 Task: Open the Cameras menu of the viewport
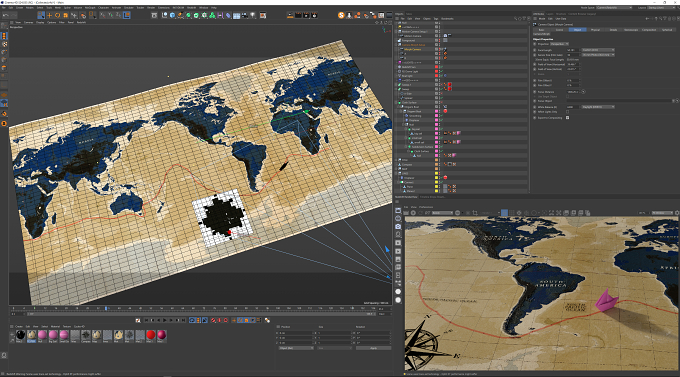point(28,22)
